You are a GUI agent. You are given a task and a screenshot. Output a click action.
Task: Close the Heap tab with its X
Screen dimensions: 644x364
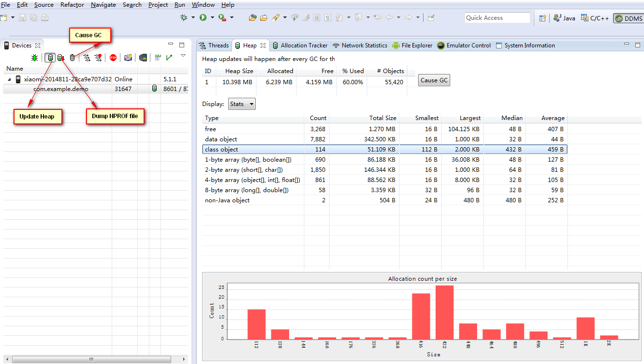pyautogui.click(x=263, y=45)
